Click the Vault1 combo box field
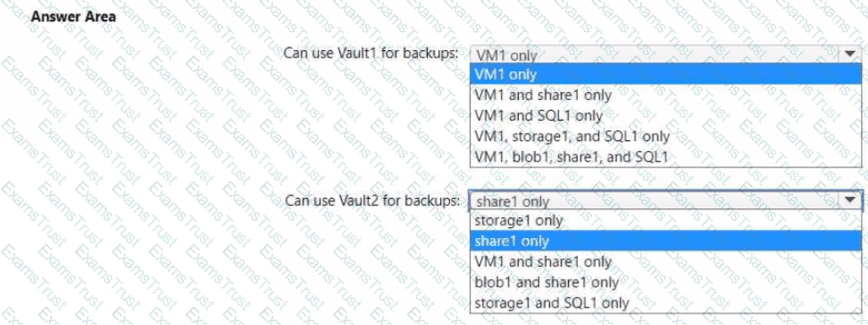This screenshot has width=868, height=325. tap(666, 54)
